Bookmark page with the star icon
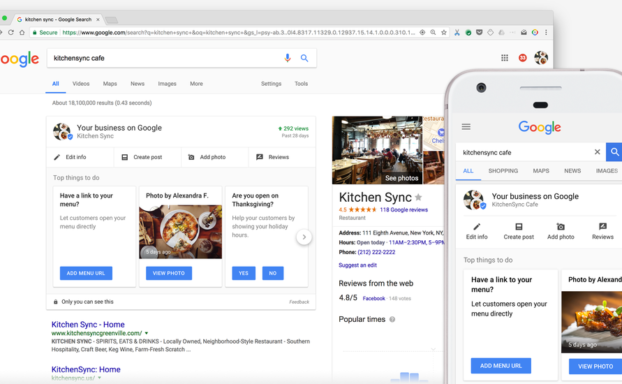This screenshot has height=384, width=622. pyautogui.click(x=443, y=33)
